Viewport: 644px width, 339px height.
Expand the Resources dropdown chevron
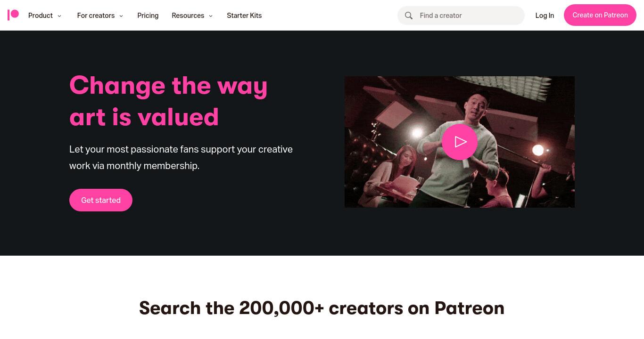[x=211, y=16]
